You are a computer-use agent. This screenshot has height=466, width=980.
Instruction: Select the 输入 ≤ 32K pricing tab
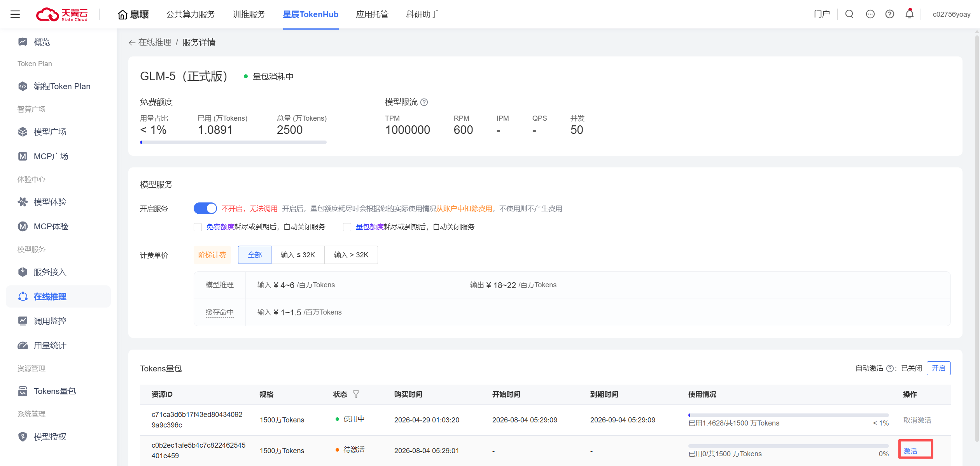pos(298,255)
